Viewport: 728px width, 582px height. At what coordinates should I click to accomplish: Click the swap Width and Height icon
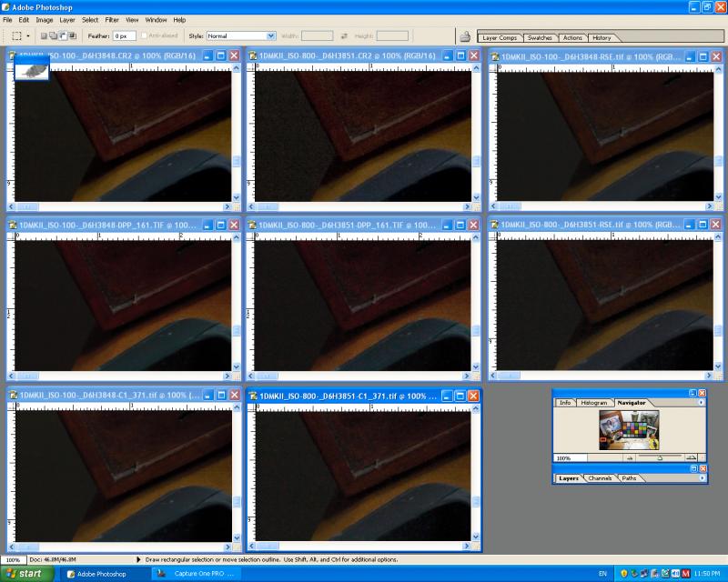coord(344,35)
